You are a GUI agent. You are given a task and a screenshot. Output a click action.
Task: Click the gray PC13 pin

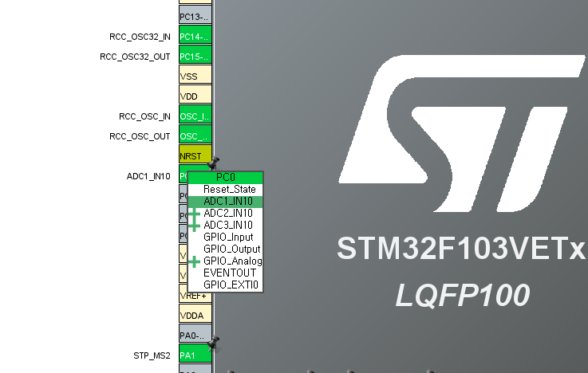(x=195, y=16)
